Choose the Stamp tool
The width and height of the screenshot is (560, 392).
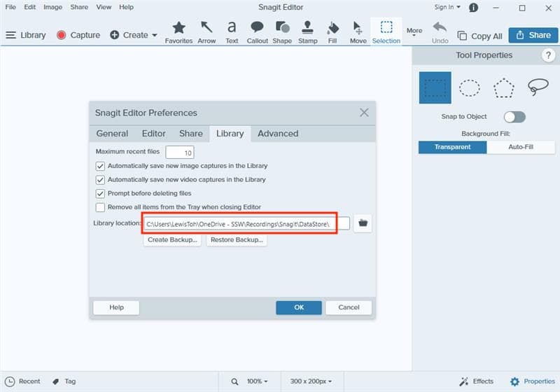pyautogui.click(x=308, y=31)
